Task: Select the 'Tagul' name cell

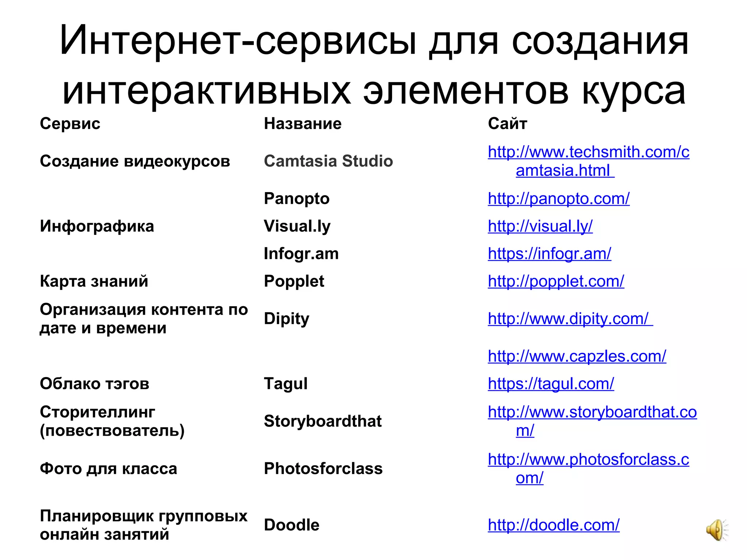Action: click(x=286, y=384)
